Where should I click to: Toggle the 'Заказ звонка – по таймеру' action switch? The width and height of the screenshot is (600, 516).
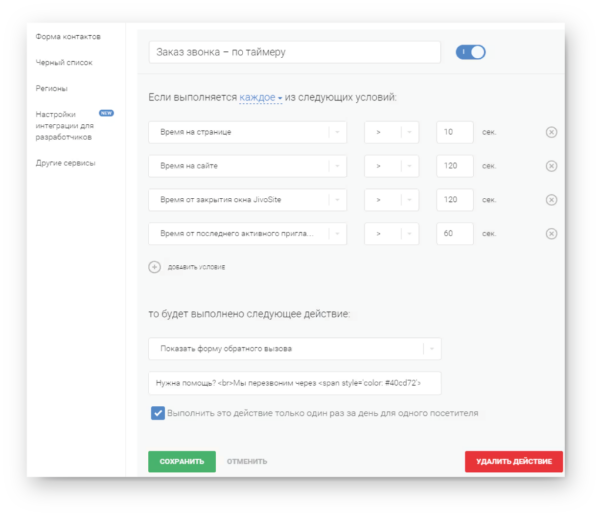pyautogui.click(x=471, y=52)
